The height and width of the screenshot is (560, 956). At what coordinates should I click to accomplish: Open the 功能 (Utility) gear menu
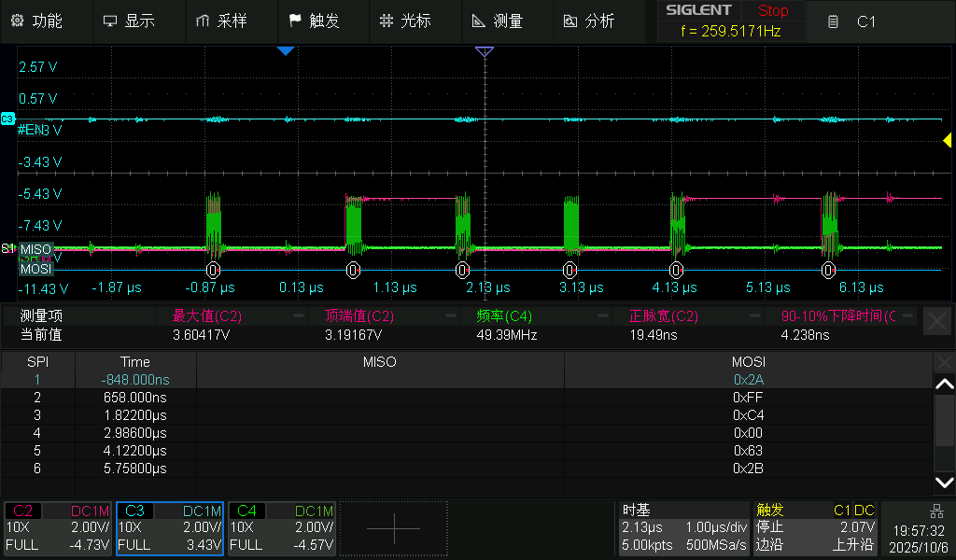[x=36, y=21]
